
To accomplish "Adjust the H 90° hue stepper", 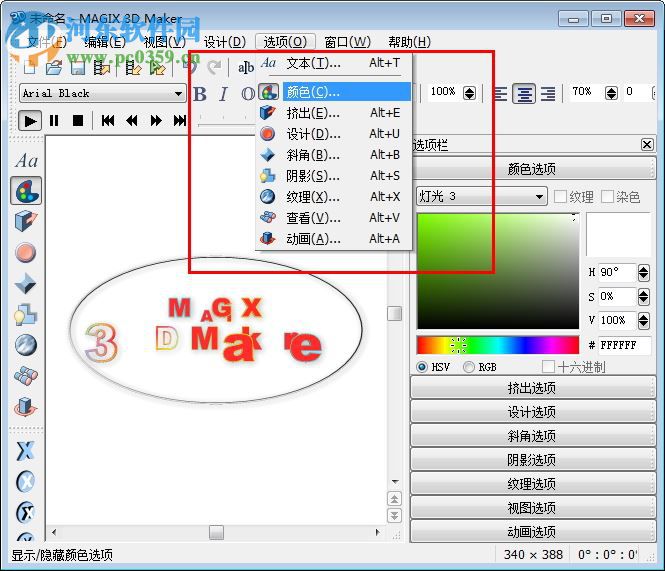I will (x=643, y=272).
